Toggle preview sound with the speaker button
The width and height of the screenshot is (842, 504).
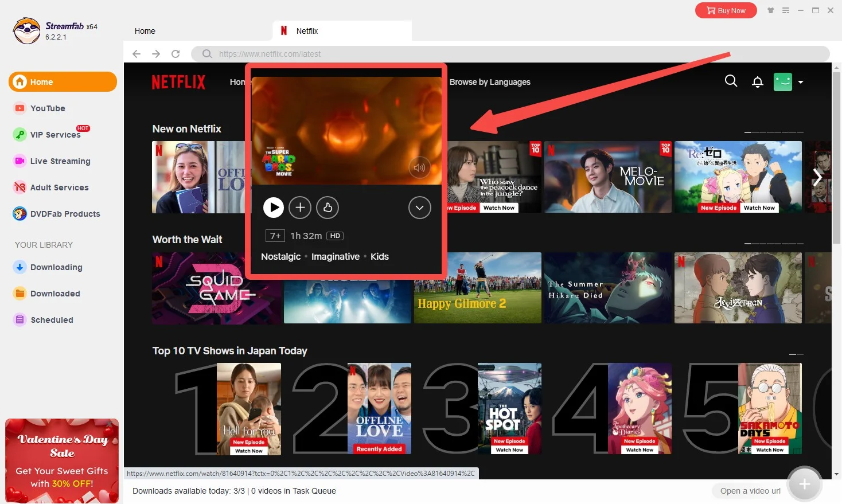point(420,167)
